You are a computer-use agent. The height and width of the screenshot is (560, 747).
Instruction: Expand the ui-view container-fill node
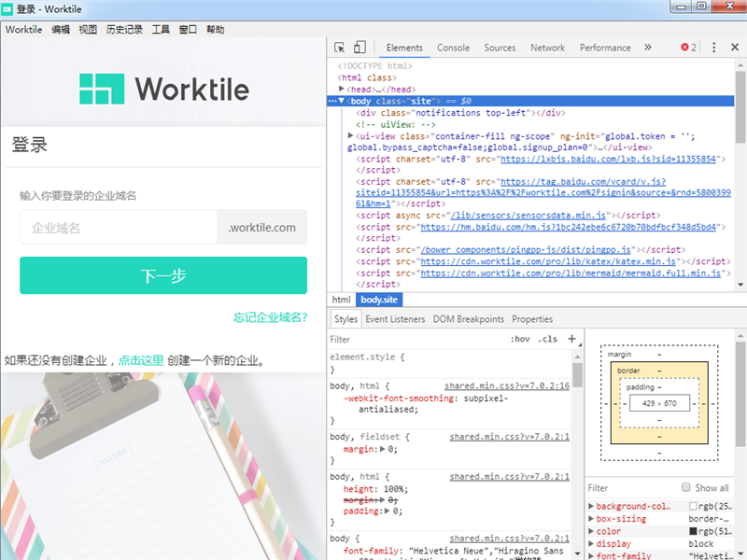coord(351,136)
